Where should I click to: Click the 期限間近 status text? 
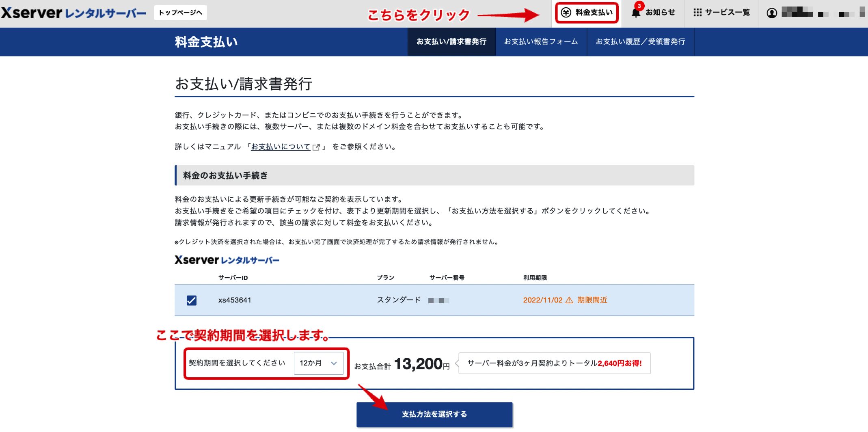click(x=592, y=300)
